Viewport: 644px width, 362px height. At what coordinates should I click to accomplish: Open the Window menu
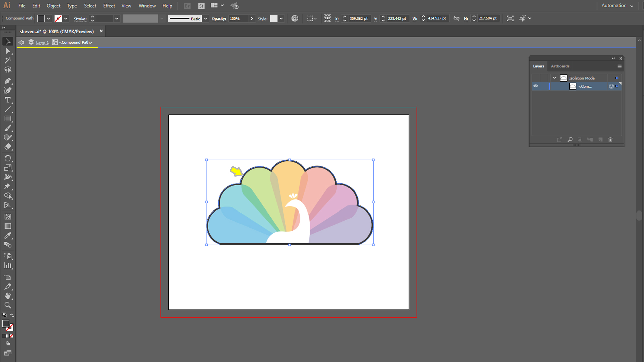[147, 6]
